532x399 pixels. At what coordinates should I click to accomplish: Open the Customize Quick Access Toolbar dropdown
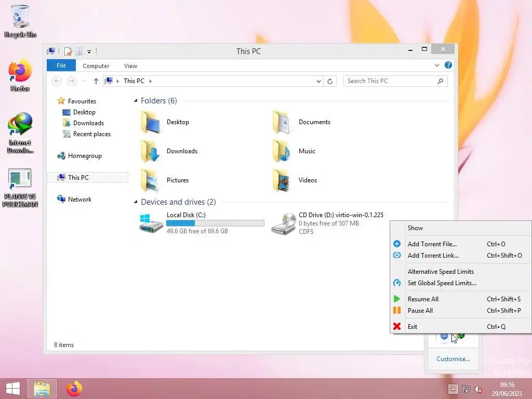(x=89, y=52)
